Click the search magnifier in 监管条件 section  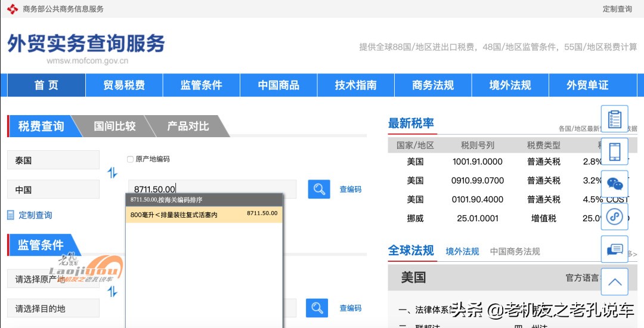point(317,308)
